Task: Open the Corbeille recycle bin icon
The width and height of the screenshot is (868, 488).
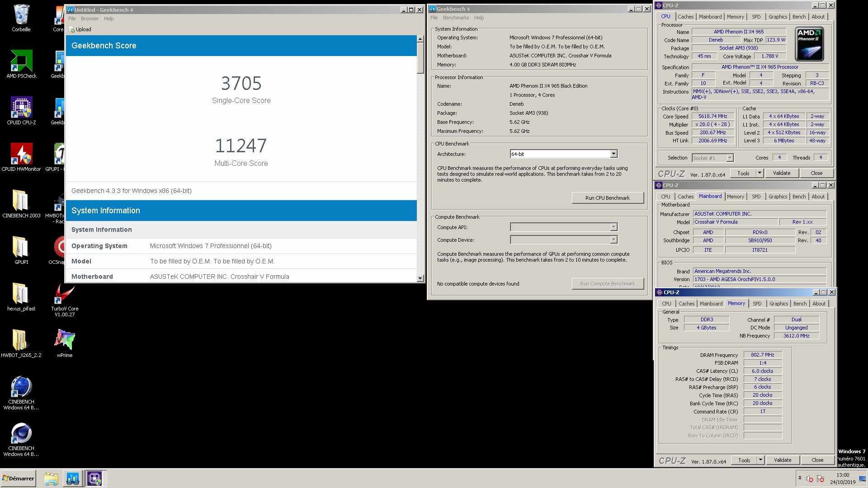Action: point(21,18)
